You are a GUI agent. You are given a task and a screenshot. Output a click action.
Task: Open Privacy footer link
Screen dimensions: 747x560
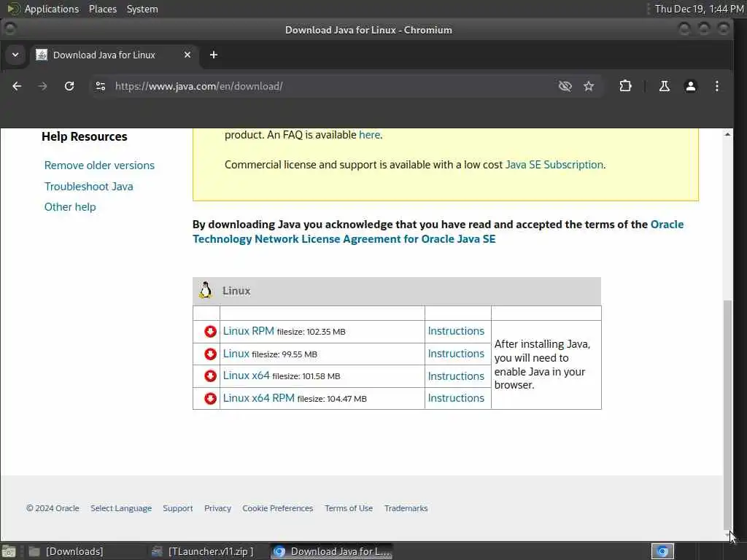pyautogui.click(x=217, y=508)
